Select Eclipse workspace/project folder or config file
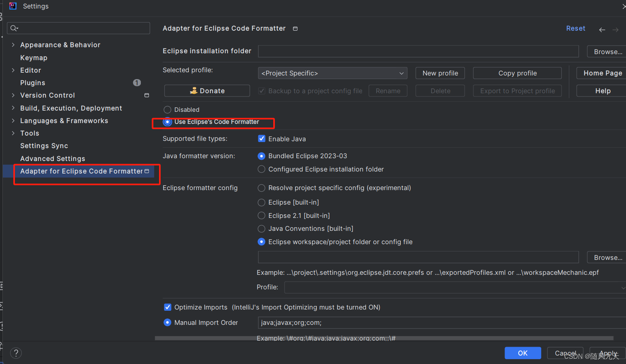Screen dimensions: 626x364 coord(262,242)
